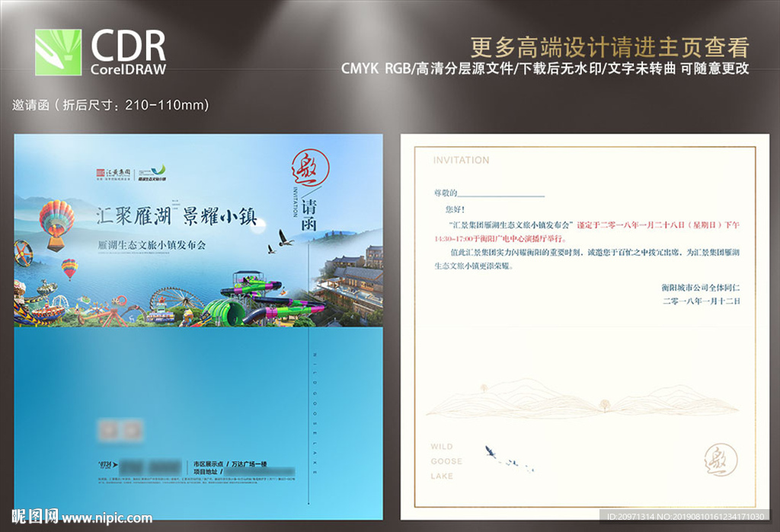Click the "WILD" word on inner page

(442, 447)
